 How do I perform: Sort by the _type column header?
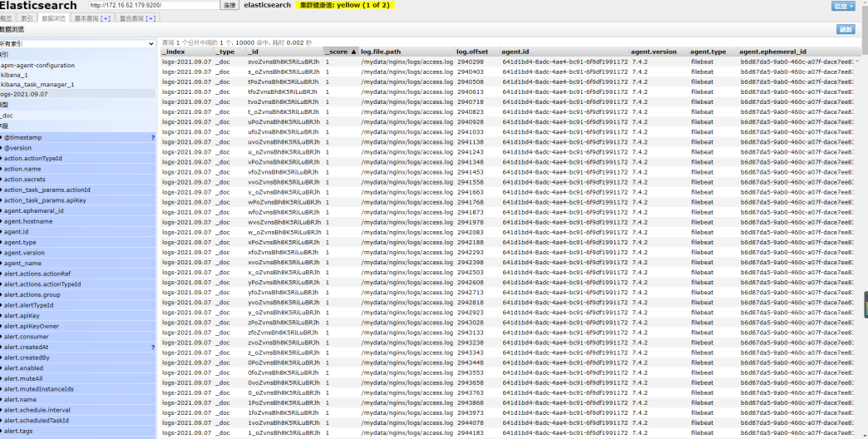229,52
